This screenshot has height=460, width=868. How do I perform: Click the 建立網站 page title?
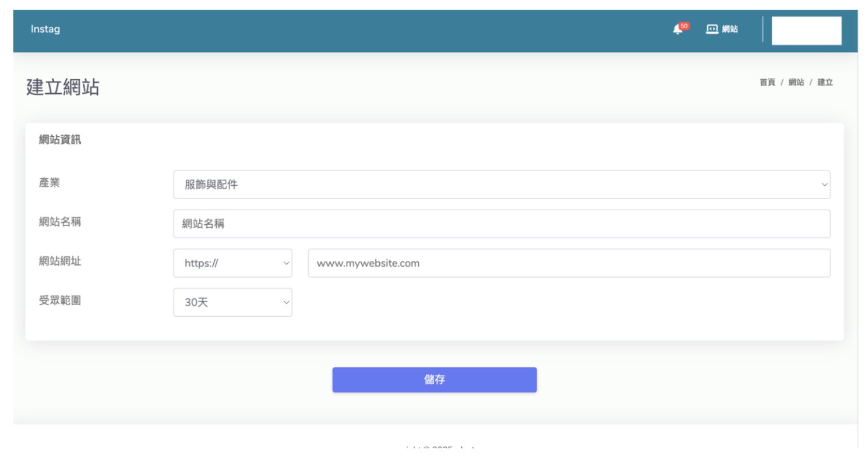point(63,87)
